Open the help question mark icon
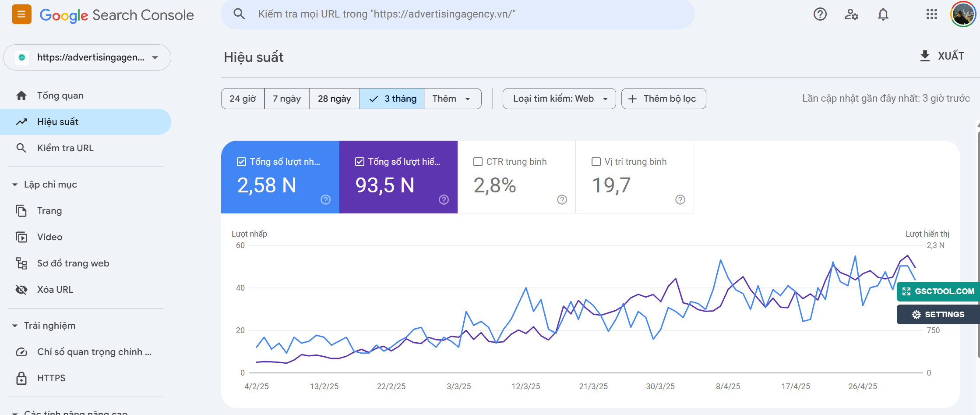980x415 pixels. (820, 14)
